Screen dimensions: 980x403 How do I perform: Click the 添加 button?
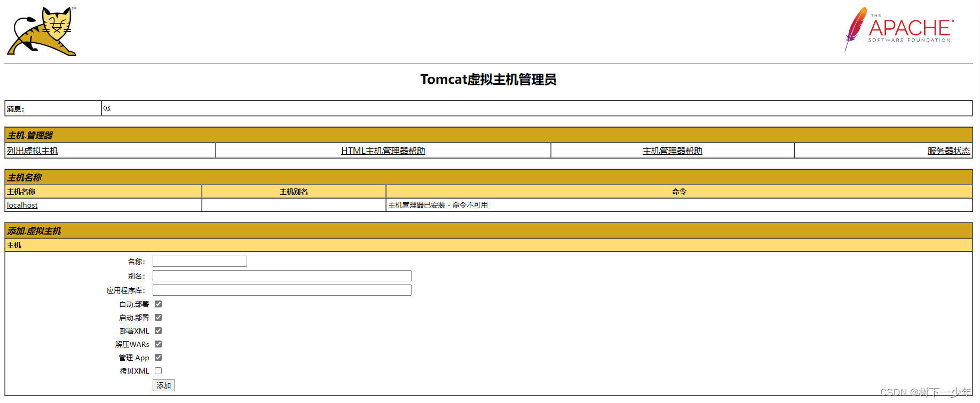(x=164, y=385)
